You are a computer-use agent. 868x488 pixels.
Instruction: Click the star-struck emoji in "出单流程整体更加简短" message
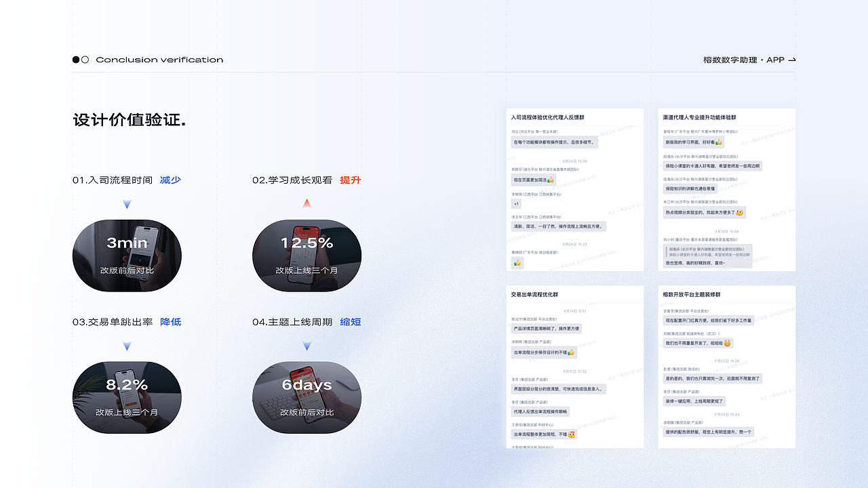tap(572, 434)
